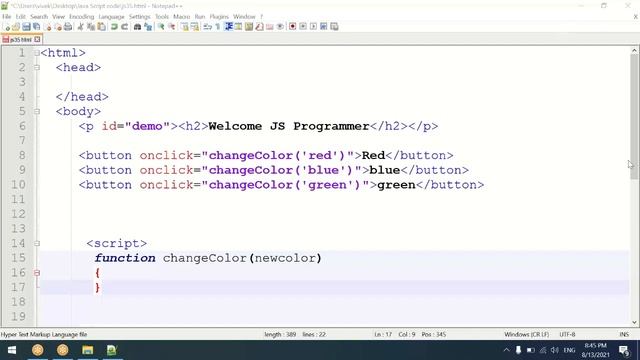Collapse the html fold marker on line 1
640x360 pixels.
click(x=37, y=53)
